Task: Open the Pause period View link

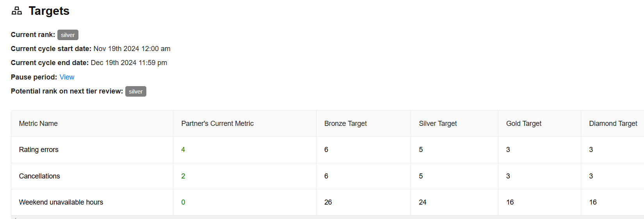Action: tap(67, 77)
